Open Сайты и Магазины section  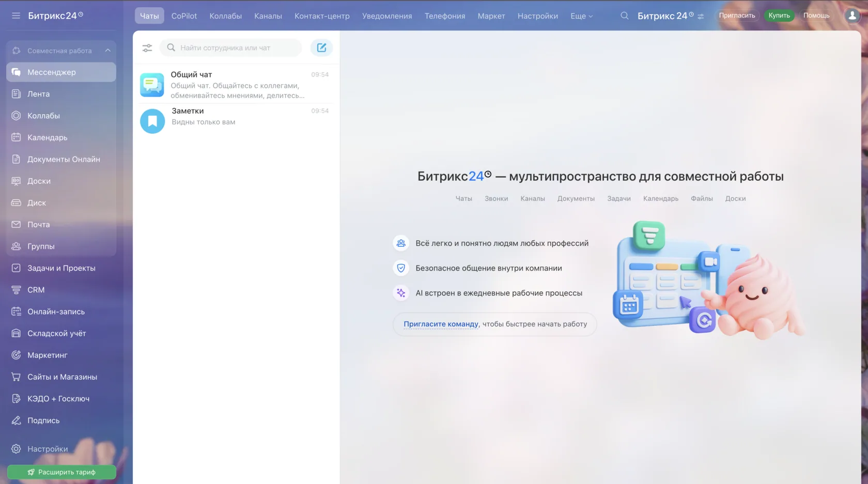point(61,377)
